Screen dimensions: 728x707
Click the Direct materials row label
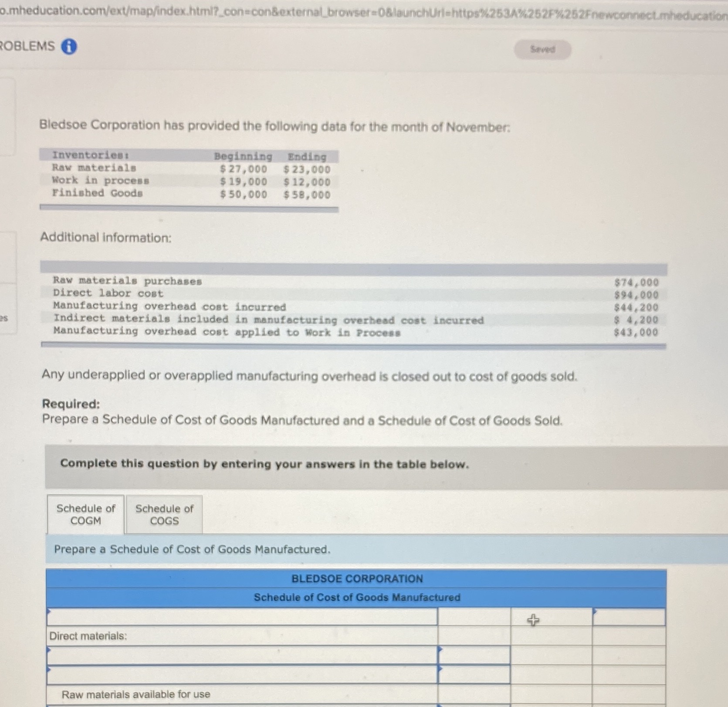87,636
